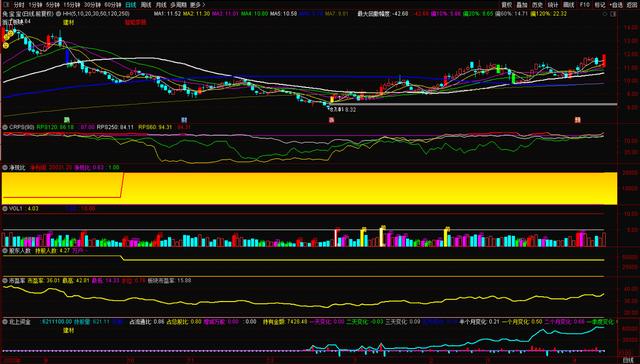Click the 最高: 42.81 PE value
Image resolution: width=640 pixels, height=364 pixels.
click(x=76, y=281)
